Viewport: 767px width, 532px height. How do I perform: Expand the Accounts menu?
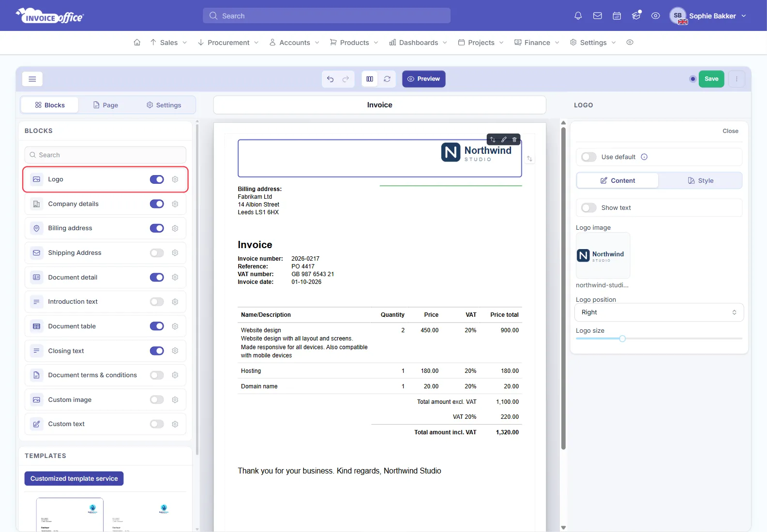coord(294,43)
